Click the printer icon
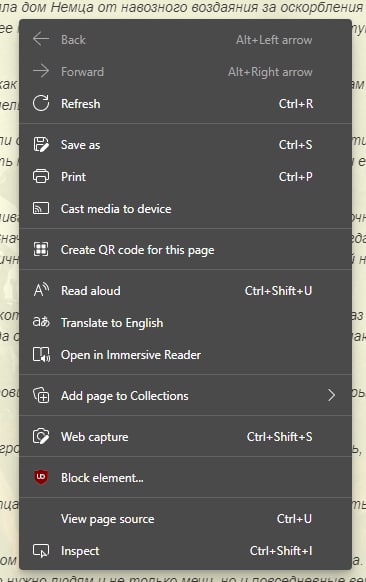This screenshot has width=366, height=582. pos(41,176)
